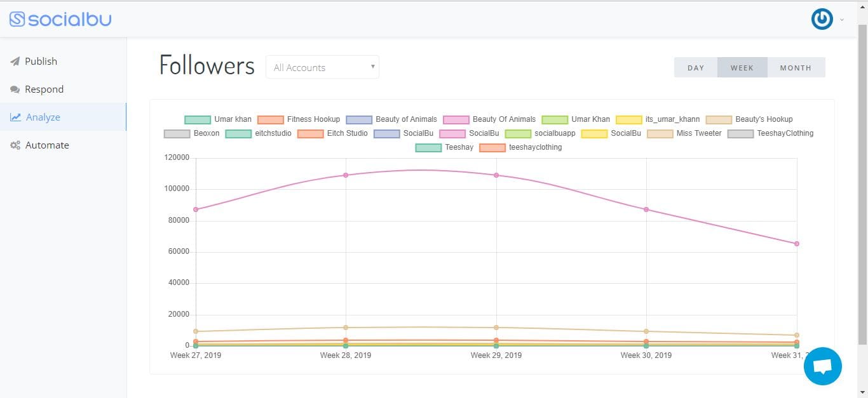The height and width of the screenshot is (398, 868).
Task: Open the All Accounts dropdown
Action: tap(322, 67)
